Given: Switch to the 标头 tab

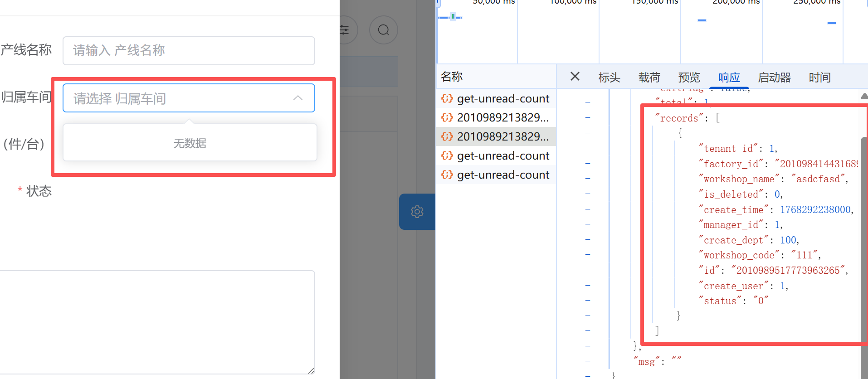Looking at the screenshot, I should click(609, 78).
